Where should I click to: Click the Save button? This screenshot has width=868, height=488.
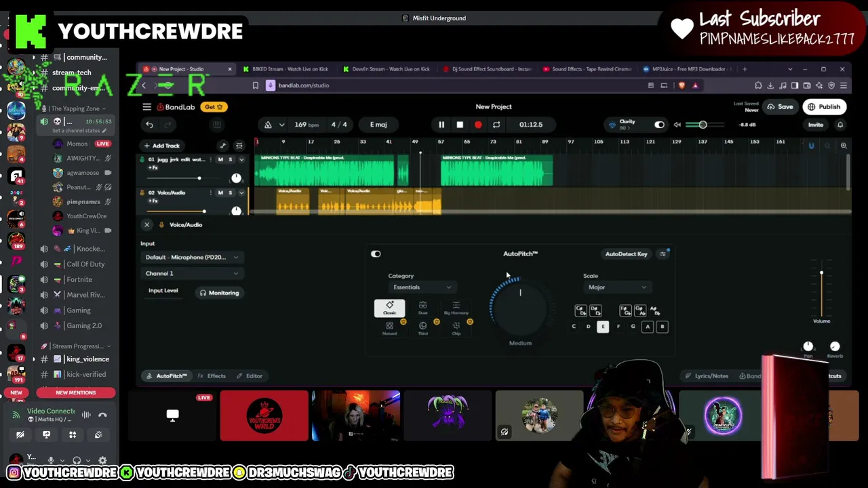pos(780,107)
